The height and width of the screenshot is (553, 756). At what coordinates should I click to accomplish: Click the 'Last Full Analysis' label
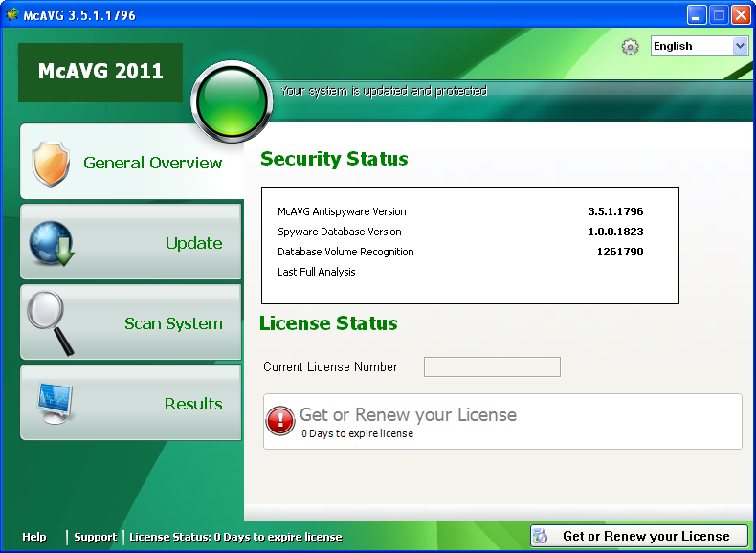[317, 272]
